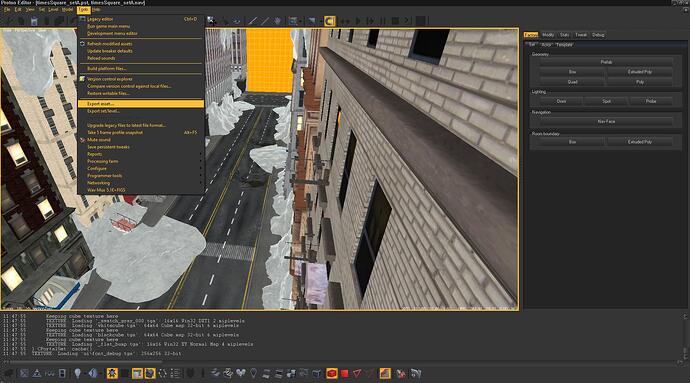Click the Nav Face button

click(606, 122)
